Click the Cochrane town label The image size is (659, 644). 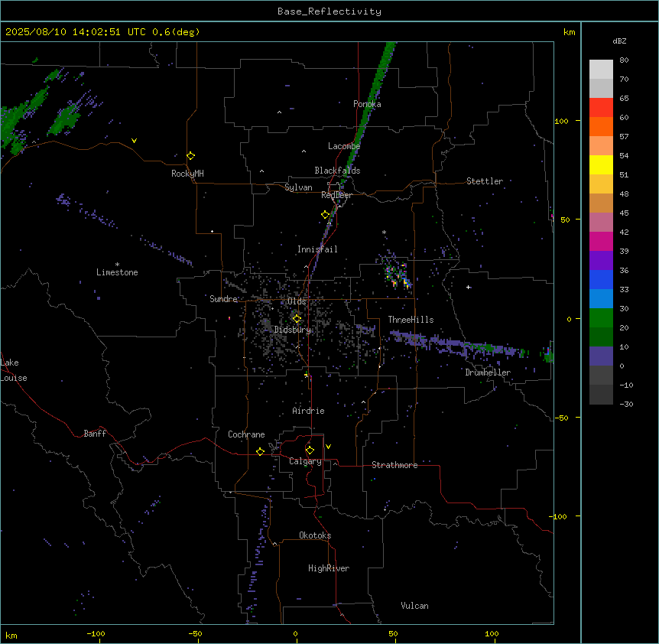[246, 434]
